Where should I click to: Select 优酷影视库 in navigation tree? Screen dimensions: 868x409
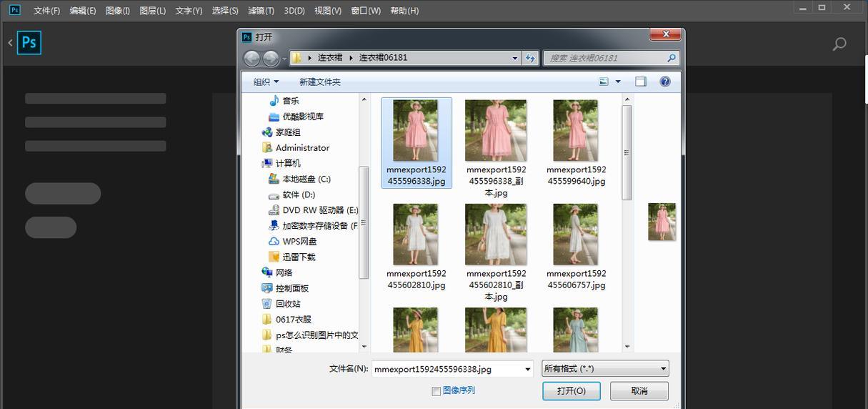coord(303,117)
